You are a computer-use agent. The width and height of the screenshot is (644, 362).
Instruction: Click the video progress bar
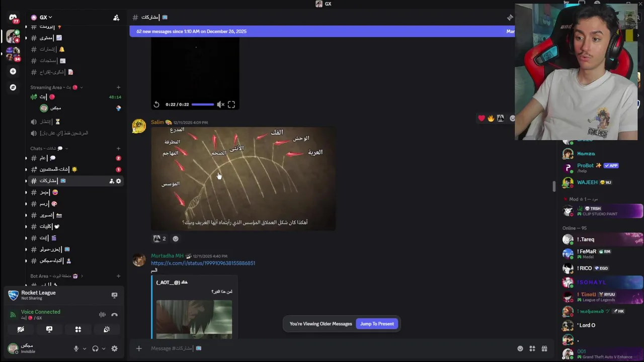pyautogui.click(x=203, y=105)
